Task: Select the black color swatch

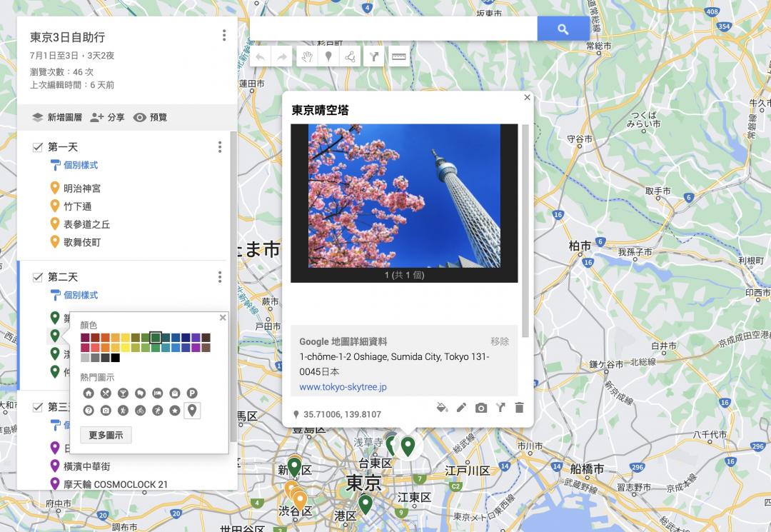Action: 115,358
